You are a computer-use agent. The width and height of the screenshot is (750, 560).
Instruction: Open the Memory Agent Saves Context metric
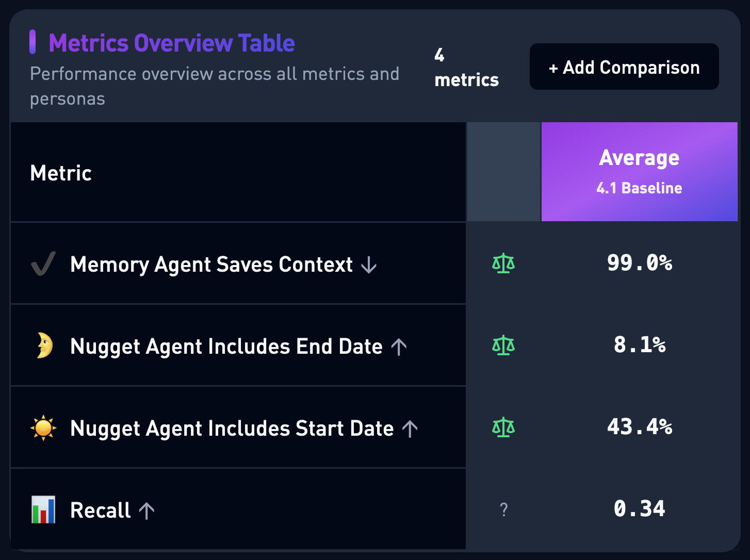(211, 265)
